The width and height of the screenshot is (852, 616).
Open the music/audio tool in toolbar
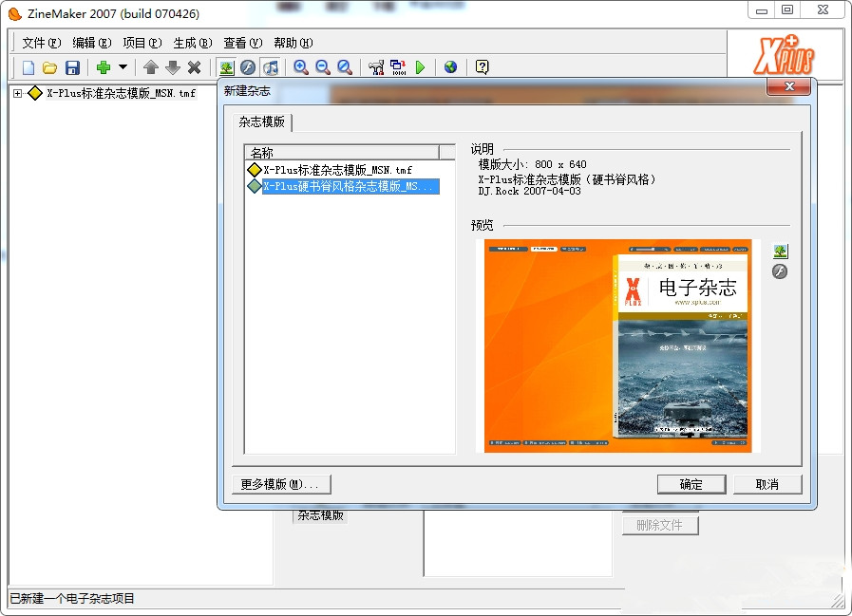click(x=273, y=67)
